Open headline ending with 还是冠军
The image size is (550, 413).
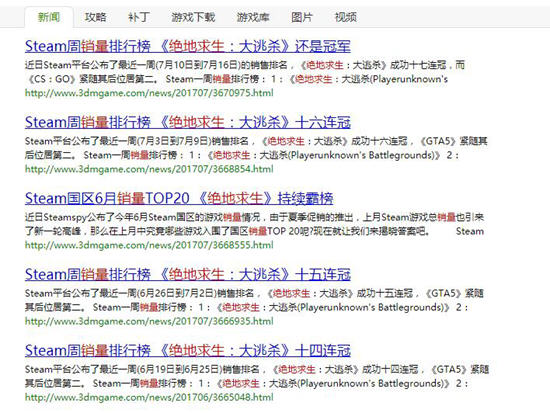point(188,46)
